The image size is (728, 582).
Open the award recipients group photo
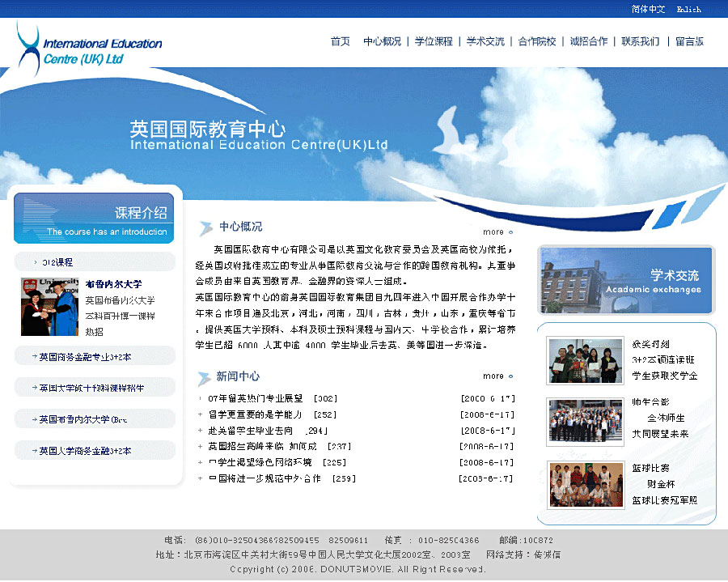coord(586,360)
